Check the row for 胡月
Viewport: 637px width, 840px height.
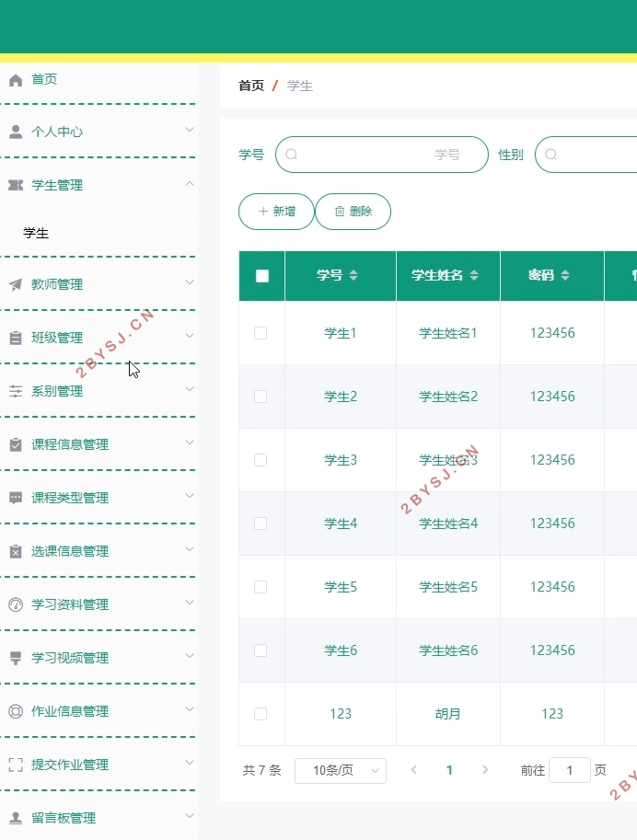[x=261, y=714]
